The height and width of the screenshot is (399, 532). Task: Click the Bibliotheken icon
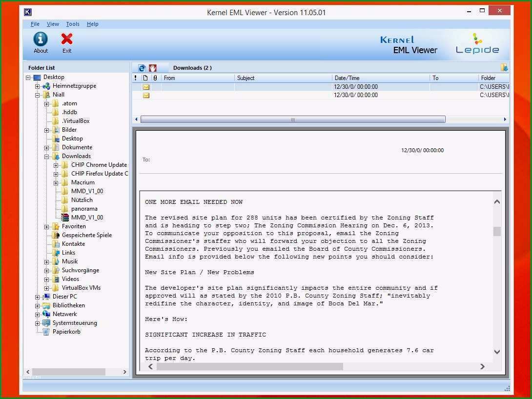tap(46, 305)
